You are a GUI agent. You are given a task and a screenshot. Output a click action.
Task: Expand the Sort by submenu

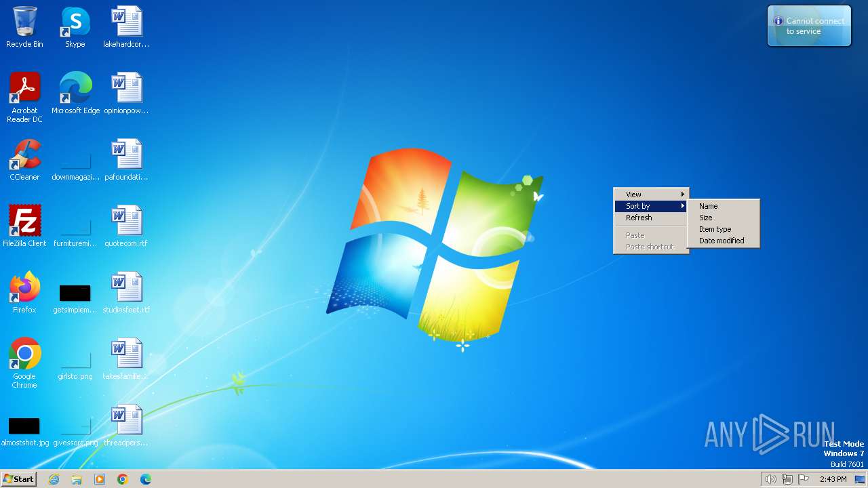651,206
